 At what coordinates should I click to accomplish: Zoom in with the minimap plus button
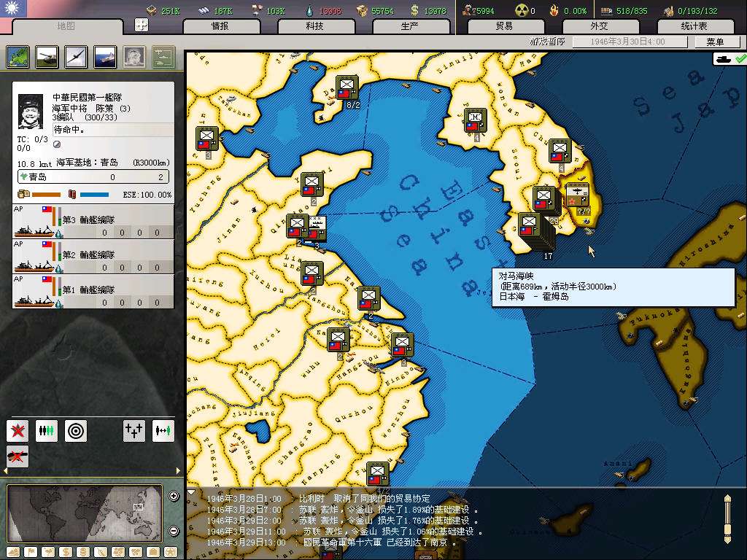174,496
